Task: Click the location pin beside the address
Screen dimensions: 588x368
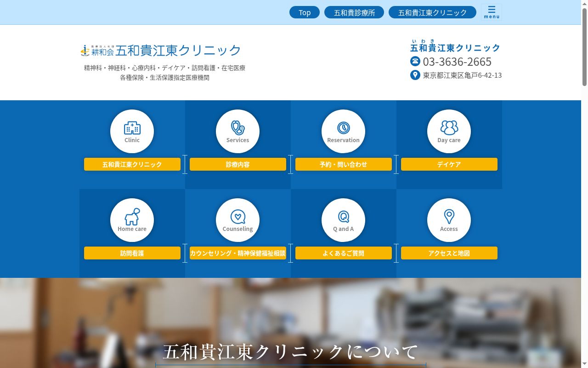Action: [415, 75]
